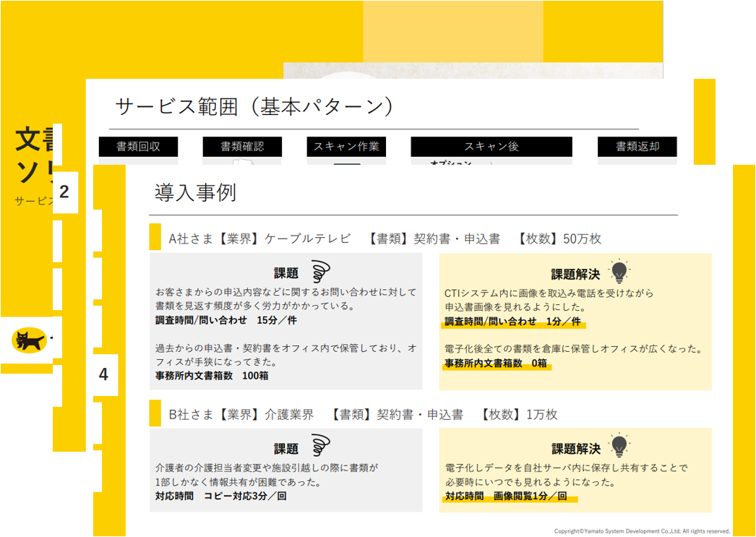Click the light yellow block at top
Image resolution: width=756 pixels, height=537 pixels.
[452, 31]
